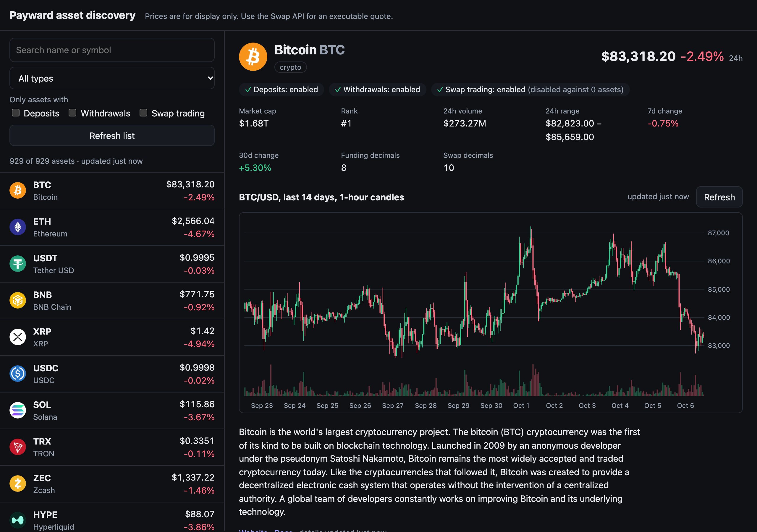This screenshot has height=532, width=757.
Task: Click the 30d change value +5.30%
Action: (255, 168)
